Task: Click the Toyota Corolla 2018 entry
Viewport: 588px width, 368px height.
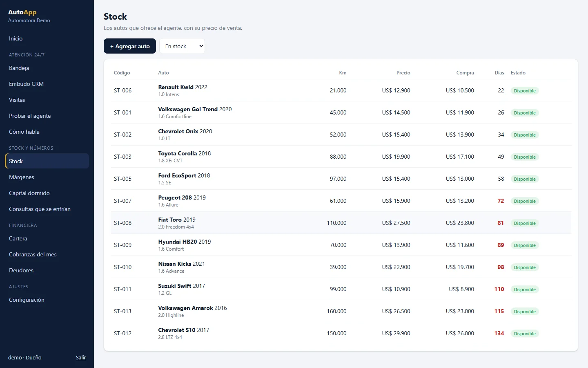Action: 341,157
